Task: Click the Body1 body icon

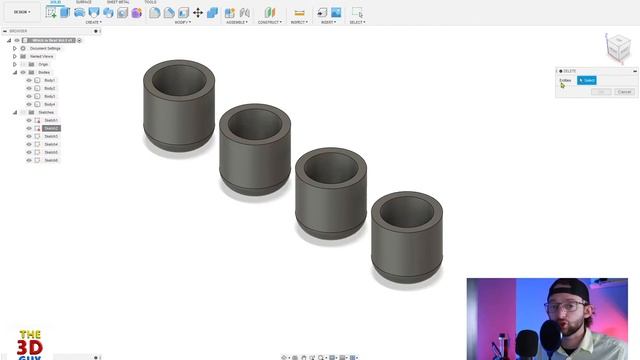Action: coord(38,80)
